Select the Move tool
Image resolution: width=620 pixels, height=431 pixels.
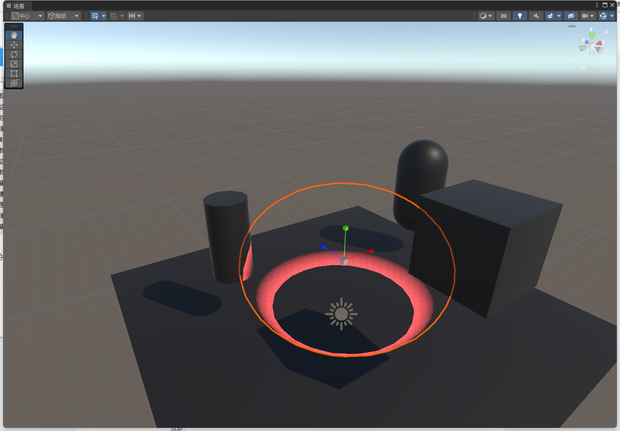pyautogui.click(x=14, y=45)
